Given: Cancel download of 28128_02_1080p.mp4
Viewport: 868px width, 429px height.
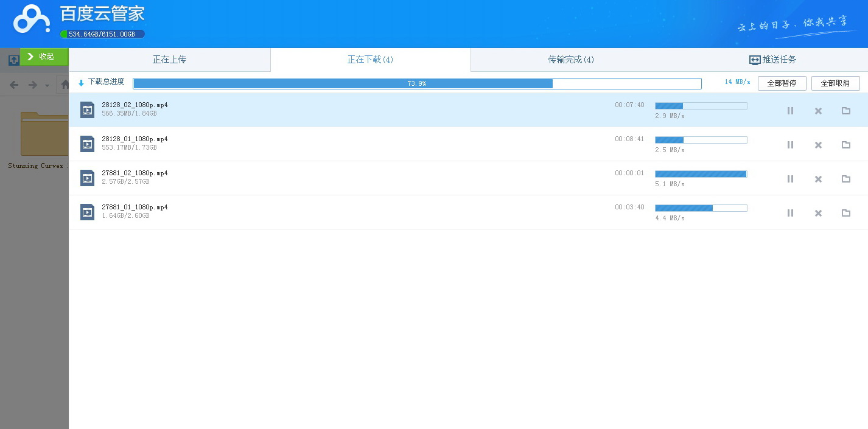Looking at the screenshot, I should (x=818, y=111).
